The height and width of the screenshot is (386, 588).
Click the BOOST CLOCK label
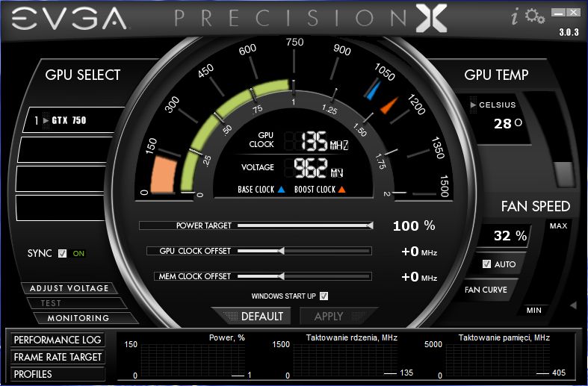pyautogui.click(x=315, y=190)
